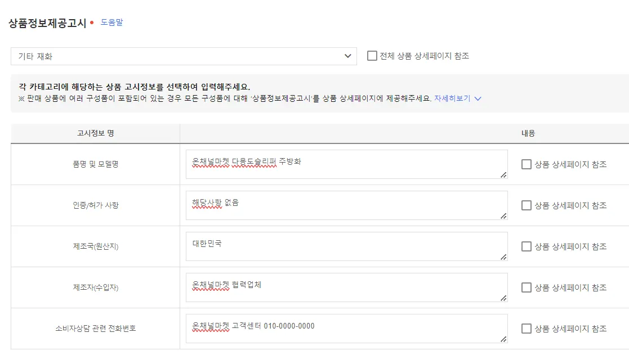Toggle 상품 상세페이지 참조 for 제조국(원산지)
This screenshot has height=364, width=629.
click(527, 246)
